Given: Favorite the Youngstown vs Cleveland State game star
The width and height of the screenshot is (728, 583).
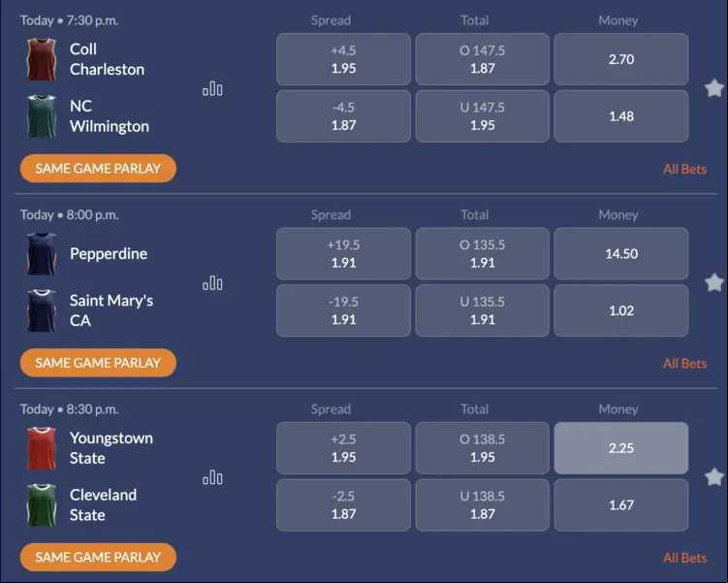Looking at the screenshot, I should tap(714, 477).
